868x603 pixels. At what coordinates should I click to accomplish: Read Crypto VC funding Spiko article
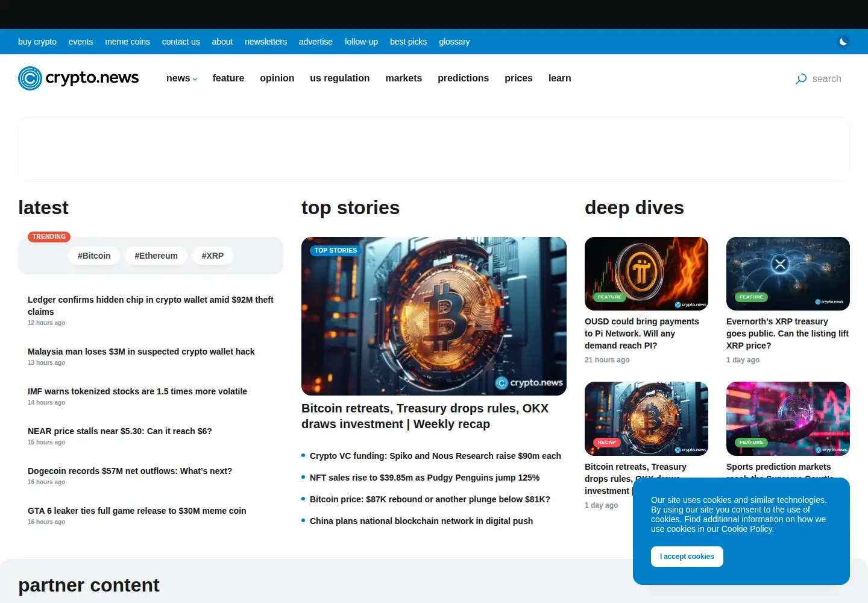435,456
